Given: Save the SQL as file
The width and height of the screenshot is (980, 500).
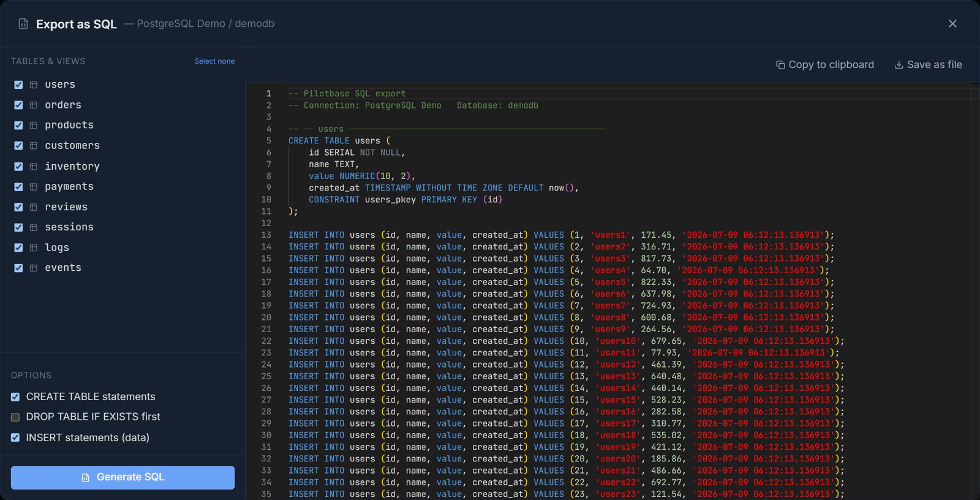Looking at the screenshot, I should [928, 65].
